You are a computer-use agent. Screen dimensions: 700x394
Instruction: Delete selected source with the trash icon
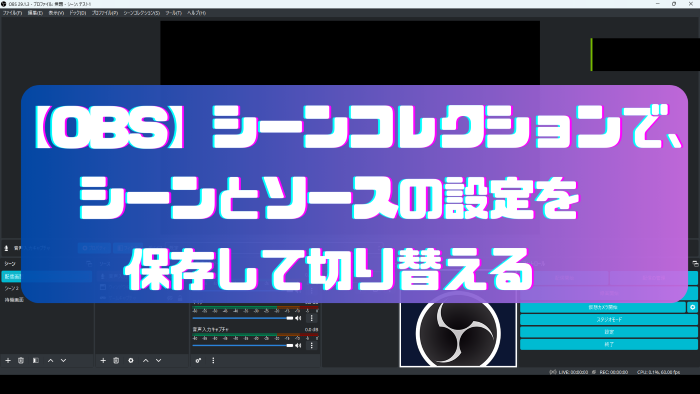[x=116, y=360]
